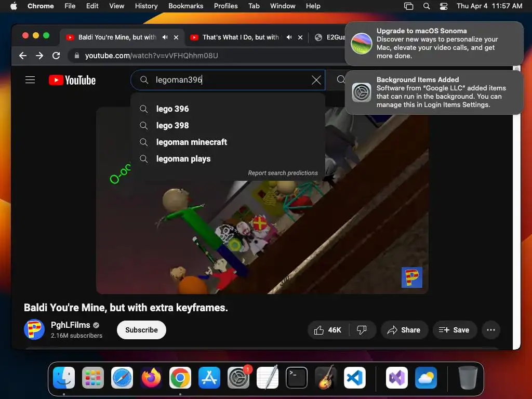532x399 pixels.
Task: Pick the 'legoman minecraft' suggestion
Action: (x=228, y=142)
